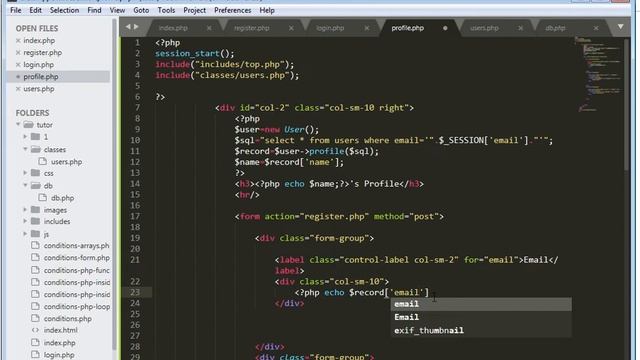Close users.php in Open Files list
The width and height of the screenshot is (640, 360).
18,89
